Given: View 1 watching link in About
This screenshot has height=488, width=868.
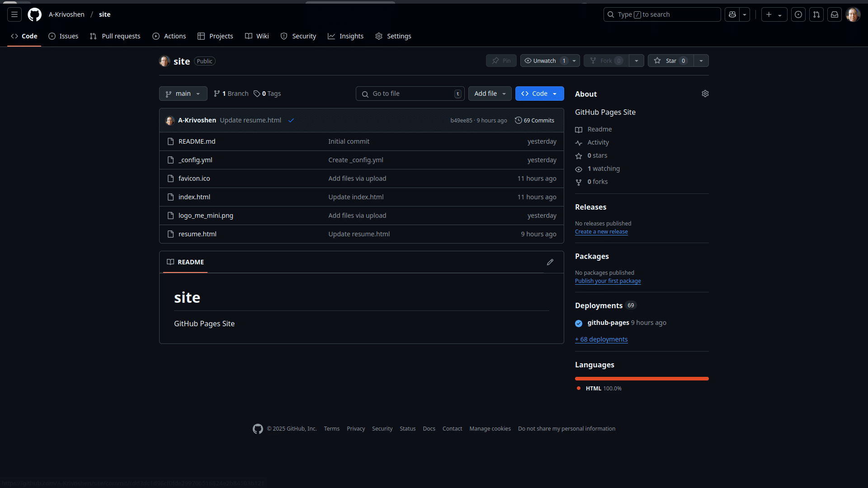Looking at the screenshot, I should (x=598, y=169).
